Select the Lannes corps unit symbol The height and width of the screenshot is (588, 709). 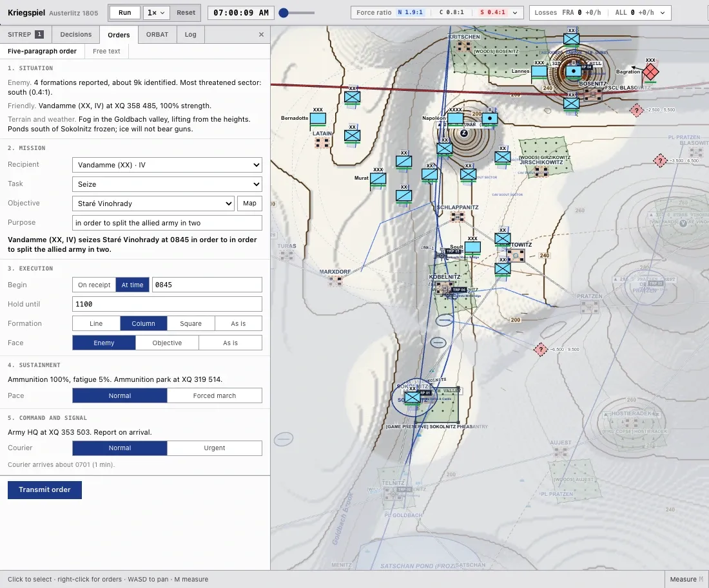point(539,71)
